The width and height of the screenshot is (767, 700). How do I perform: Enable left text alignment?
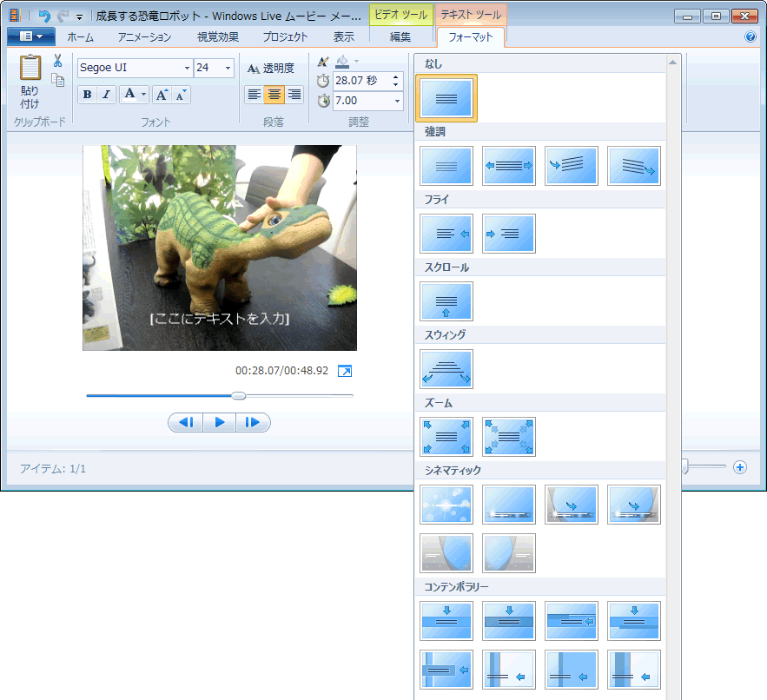(x=255, y=95)
